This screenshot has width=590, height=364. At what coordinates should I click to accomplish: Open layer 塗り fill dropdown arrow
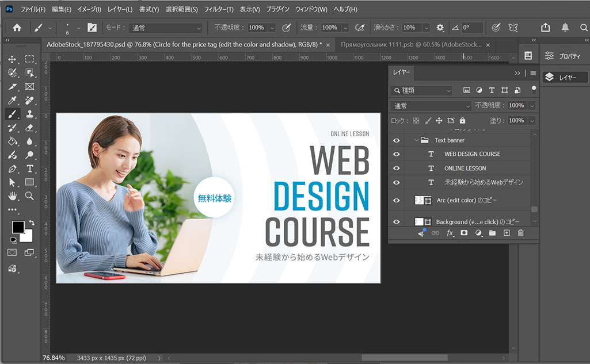click(532, 121)
